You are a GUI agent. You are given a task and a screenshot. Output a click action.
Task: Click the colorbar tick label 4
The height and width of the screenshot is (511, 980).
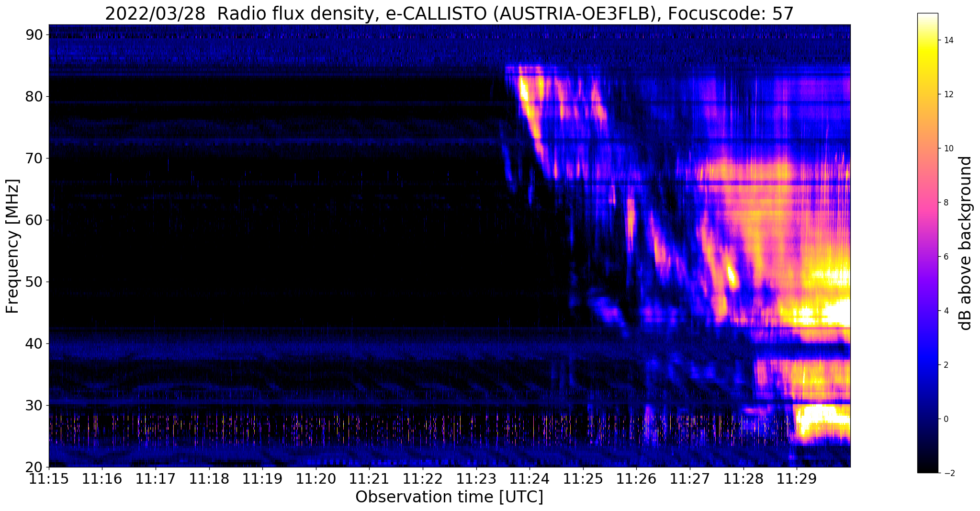coord(946,311)
